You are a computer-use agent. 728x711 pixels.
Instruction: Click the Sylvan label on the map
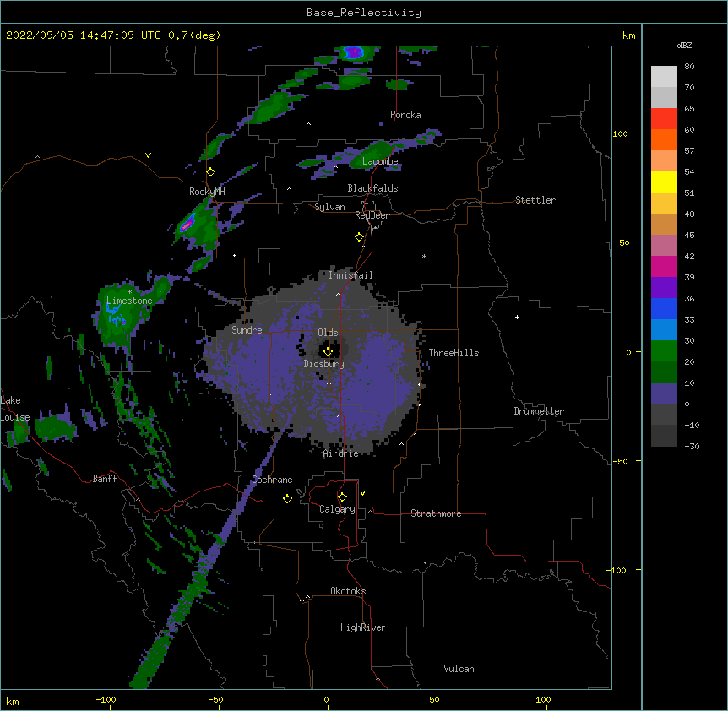(x=329, y=207)
